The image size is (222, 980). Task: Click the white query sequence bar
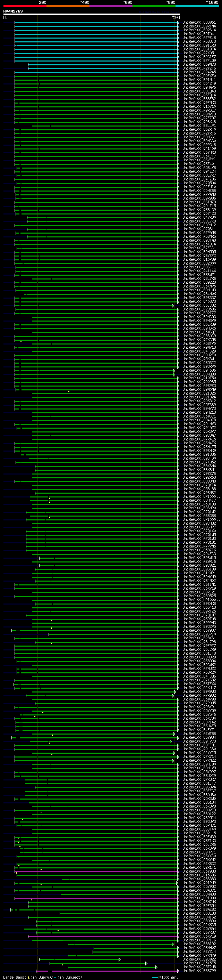92,14
